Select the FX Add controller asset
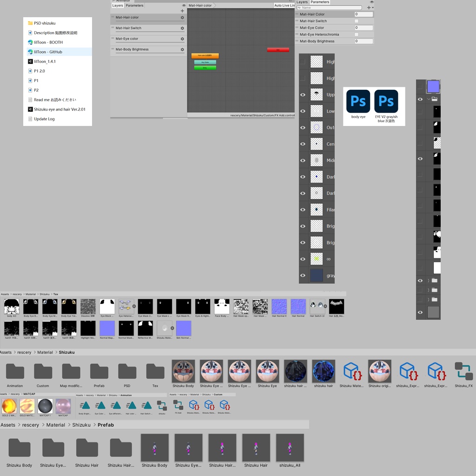Viewport: 476px width, 476px height. pos(178,405)
